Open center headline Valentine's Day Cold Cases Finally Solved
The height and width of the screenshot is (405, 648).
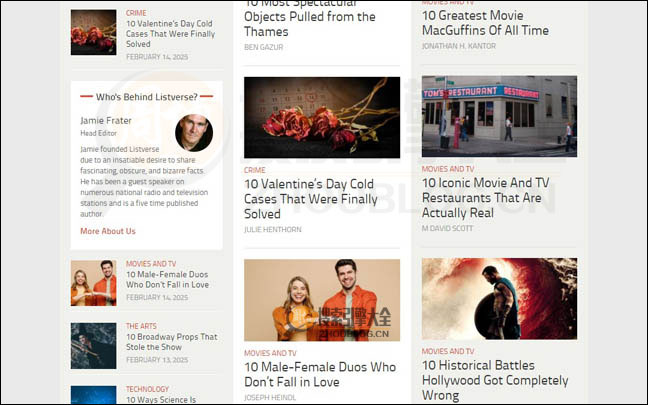click(x=310, y=199)
